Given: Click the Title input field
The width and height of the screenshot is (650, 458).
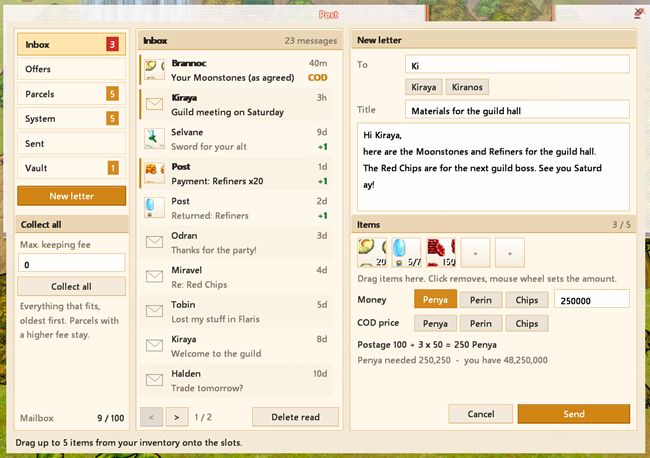Looking at the screenshot, I should (517, 110).
